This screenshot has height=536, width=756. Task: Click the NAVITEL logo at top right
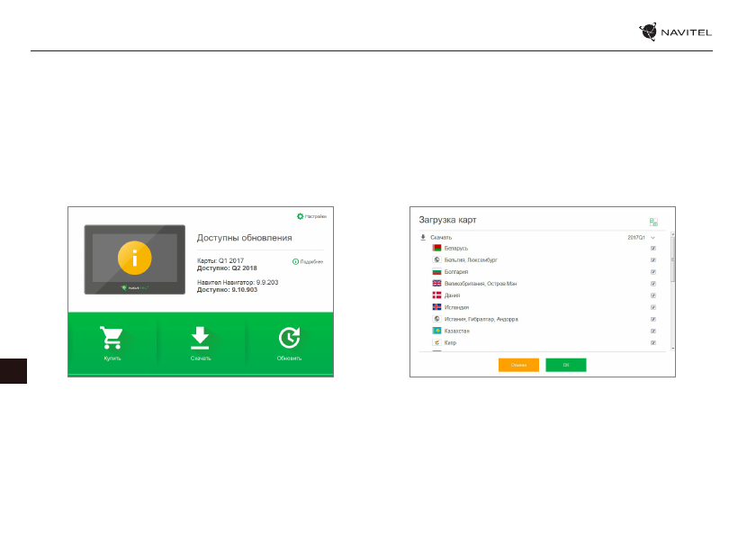[x=675, y=32]
